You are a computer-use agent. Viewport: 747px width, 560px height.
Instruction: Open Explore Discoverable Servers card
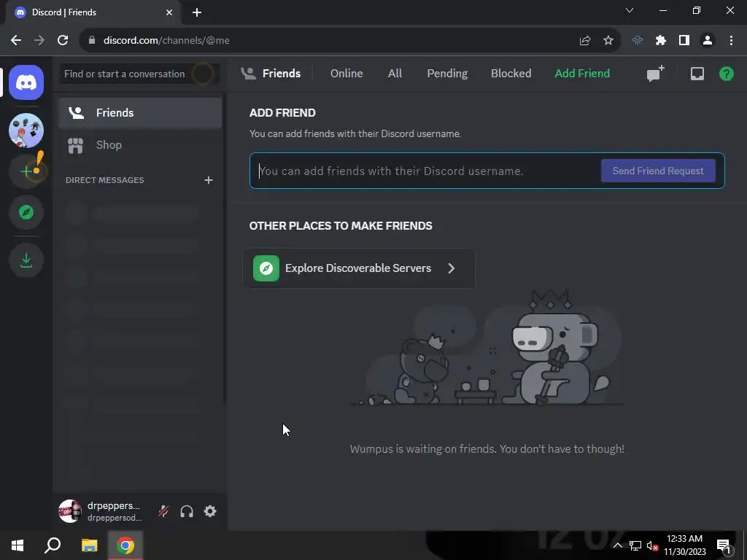pos(359,268)
